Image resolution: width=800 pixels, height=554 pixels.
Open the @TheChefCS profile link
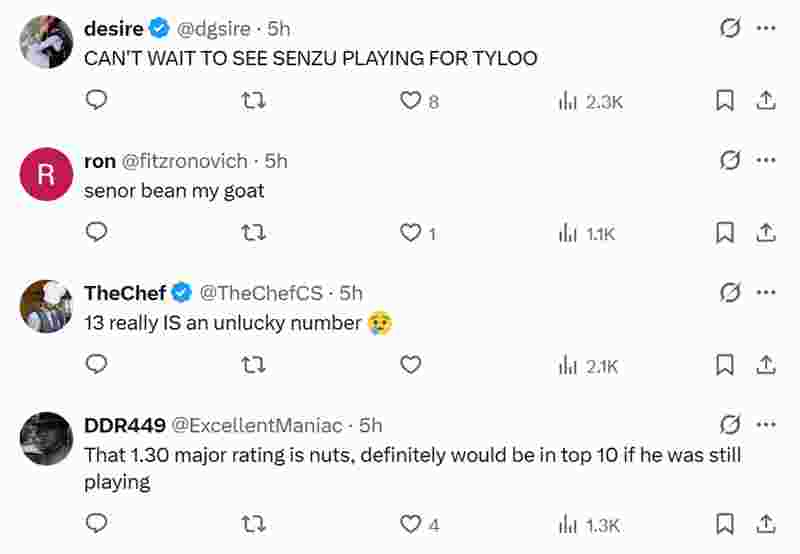click(x=261, y=293)
